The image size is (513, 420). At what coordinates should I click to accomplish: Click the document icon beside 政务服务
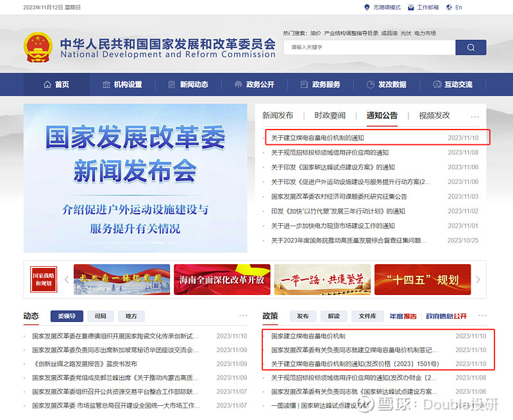304,85
